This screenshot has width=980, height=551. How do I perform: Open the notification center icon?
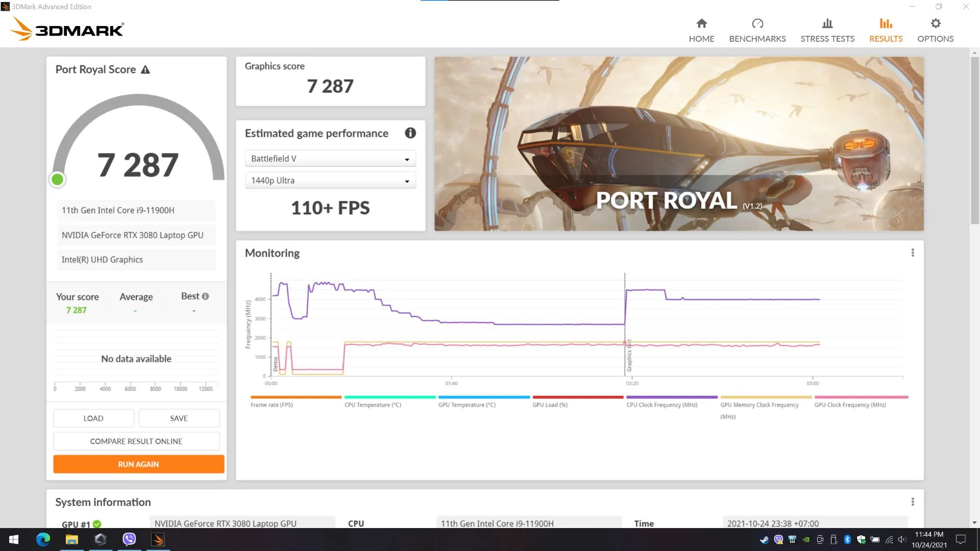coord(961,540)
